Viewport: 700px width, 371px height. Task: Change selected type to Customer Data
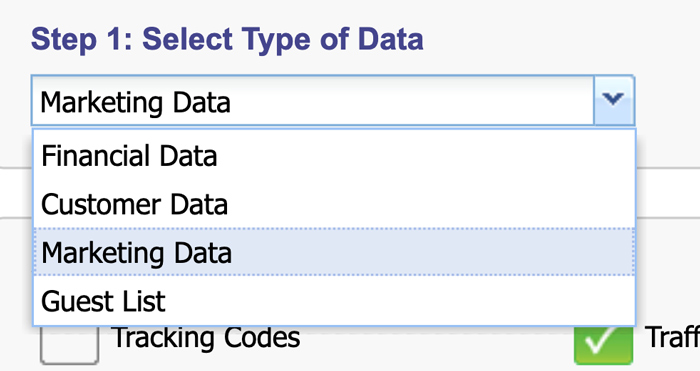334,204
